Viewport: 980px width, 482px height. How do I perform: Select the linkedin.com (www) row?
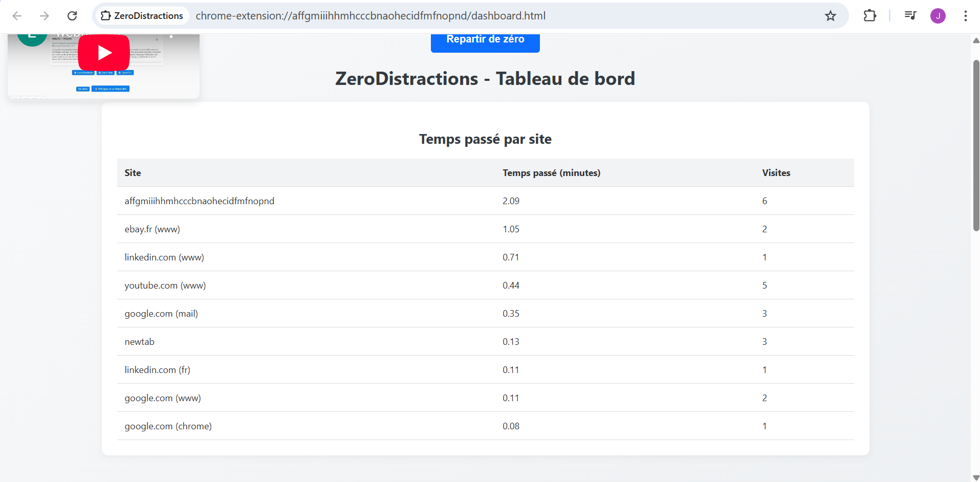coord(485,257)
